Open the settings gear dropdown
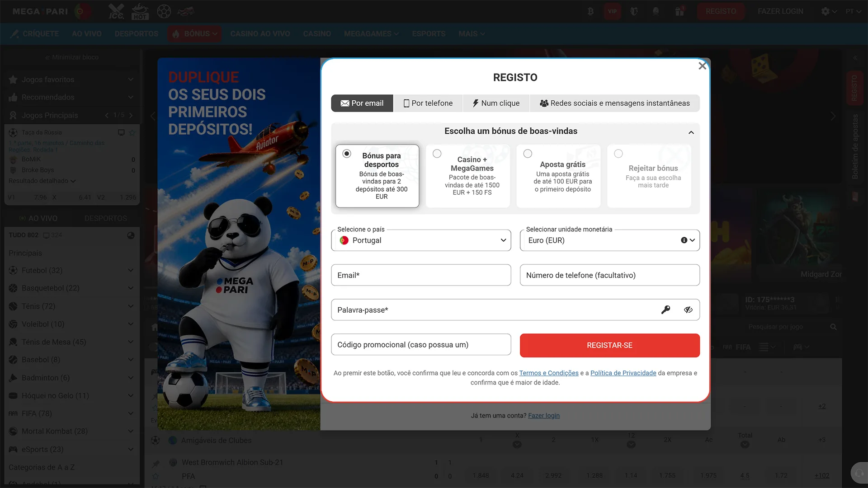The height and width of the screenshot is (488, 868). [x=829, y=11]
